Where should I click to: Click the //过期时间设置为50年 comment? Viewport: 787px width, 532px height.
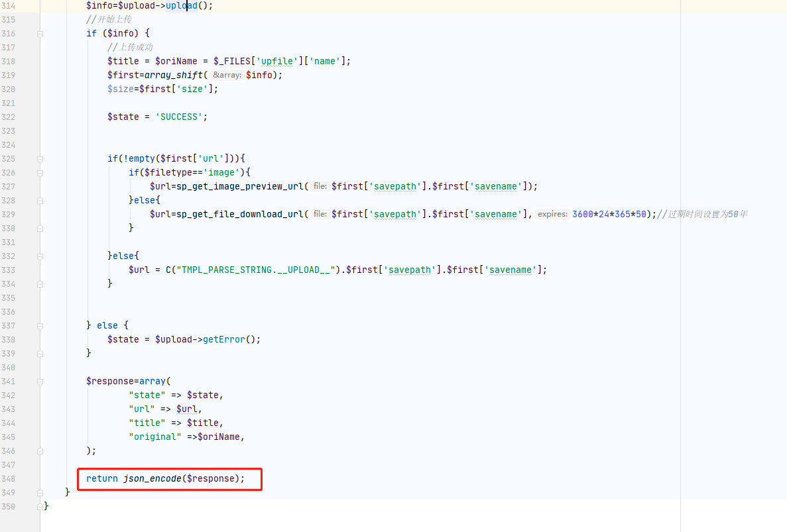tap(703, 214)
